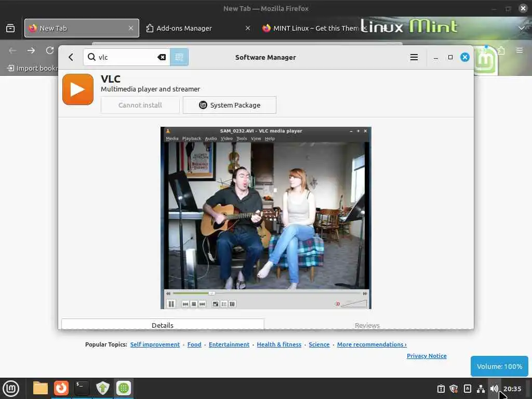Open the Linux Mint start menu
Image resolution: width=532 pixels, height=399 pixels.
click(11, 389)
